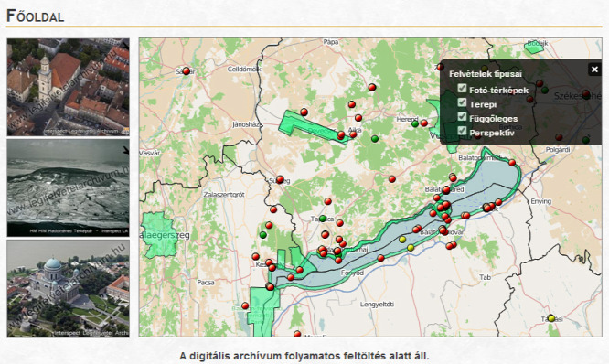This screenshot has height=364, width=609.
Task: Select the green marker at Tapolca
Action: point(323,219)
